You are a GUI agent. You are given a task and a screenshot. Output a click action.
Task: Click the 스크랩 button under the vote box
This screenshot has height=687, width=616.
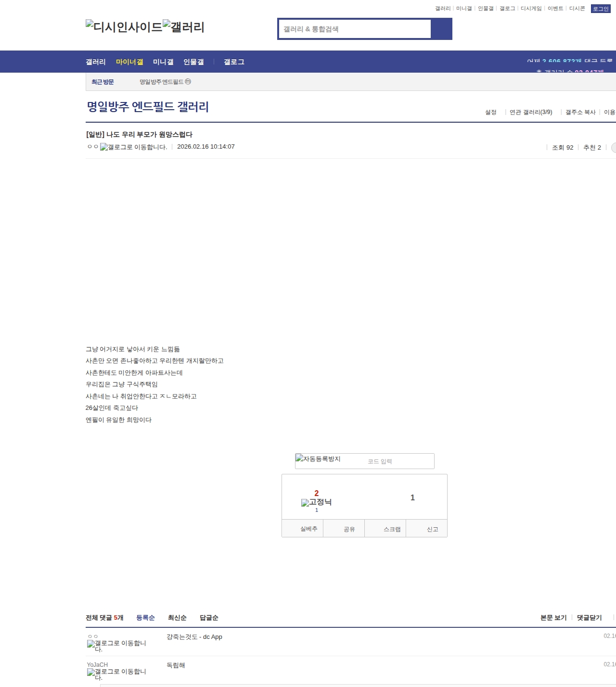coord(392,529)
